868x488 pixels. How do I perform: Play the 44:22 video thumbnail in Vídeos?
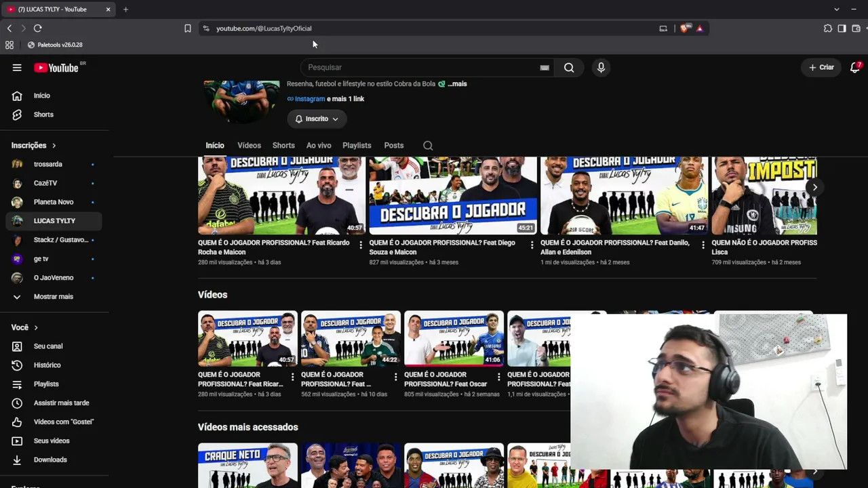pyautogui.click(x=351, y=339)
